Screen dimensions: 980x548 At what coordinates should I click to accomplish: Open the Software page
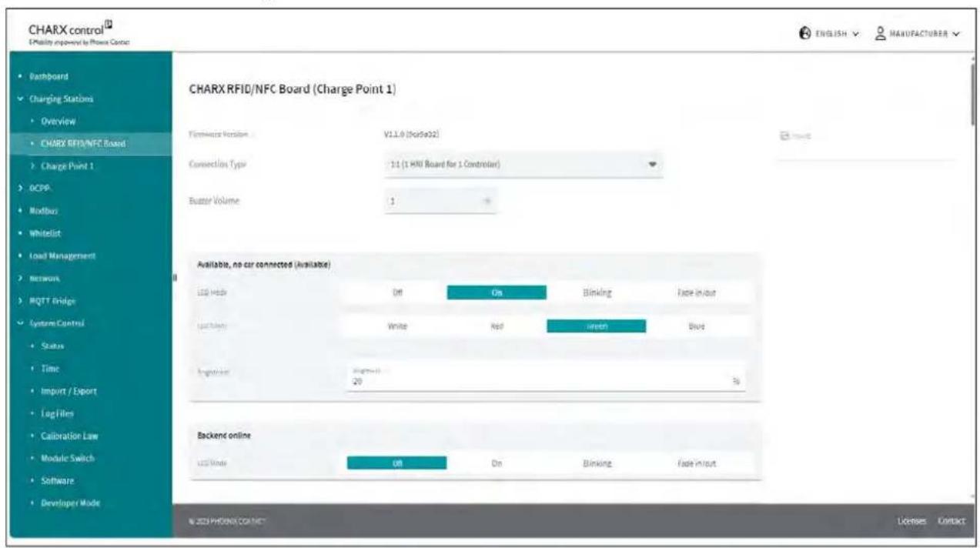(x=59, y=482)
